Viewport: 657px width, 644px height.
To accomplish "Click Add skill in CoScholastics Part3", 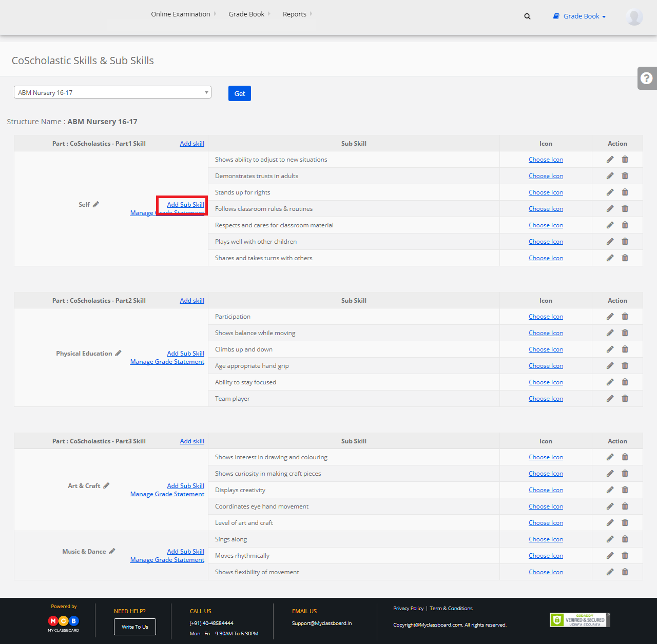I will pyautogui.click(x=192, y=441).
